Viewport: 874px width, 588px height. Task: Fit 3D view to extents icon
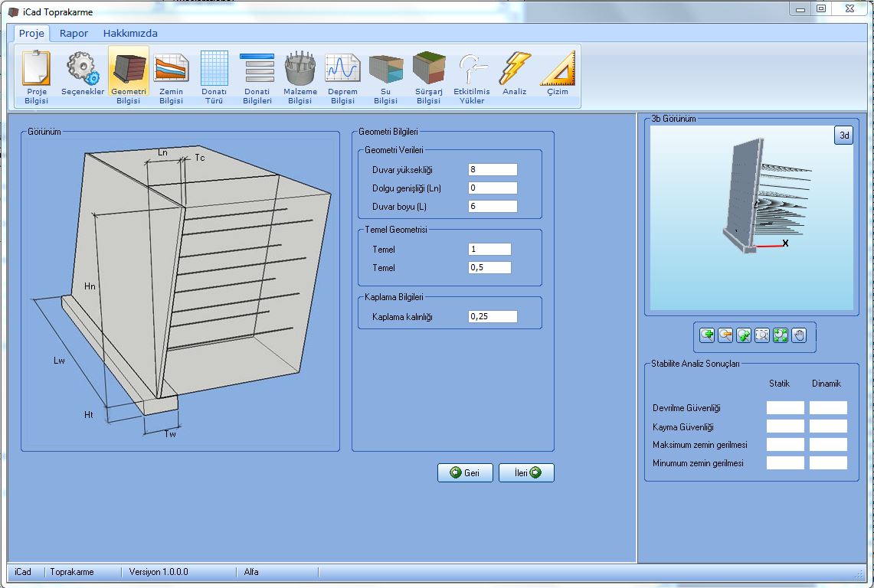781,335
